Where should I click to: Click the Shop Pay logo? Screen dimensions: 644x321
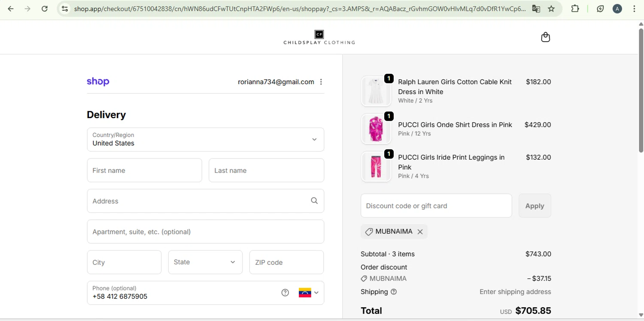98,82
